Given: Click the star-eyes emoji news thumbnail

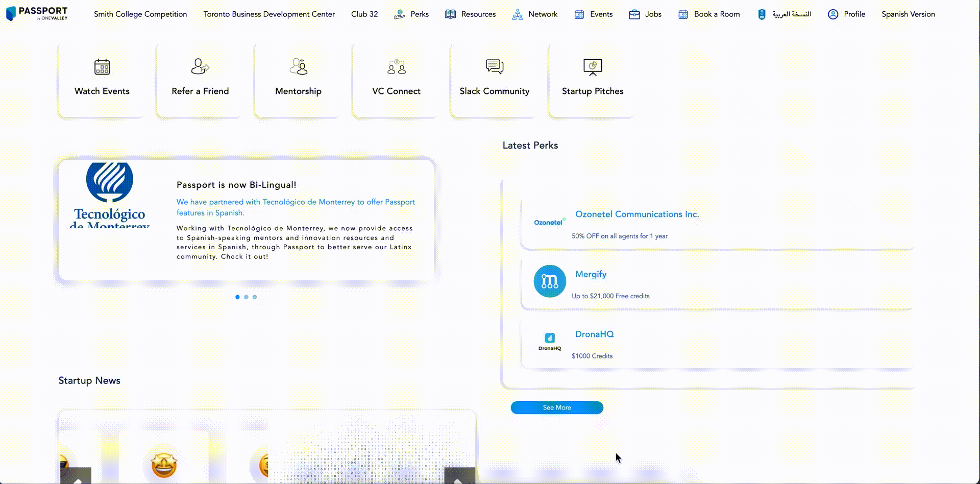Looking at the screenshot, I should 164,465.
